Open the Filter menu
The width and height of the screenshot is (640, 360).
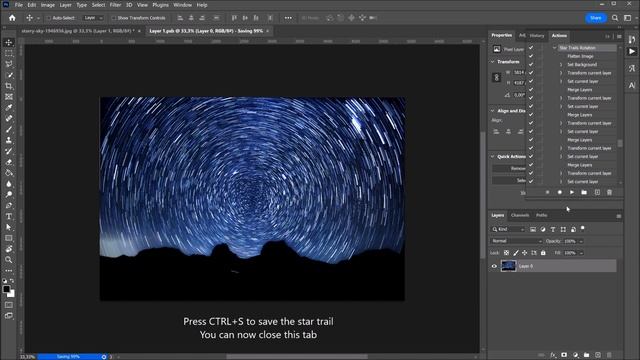tap(115, 5)
